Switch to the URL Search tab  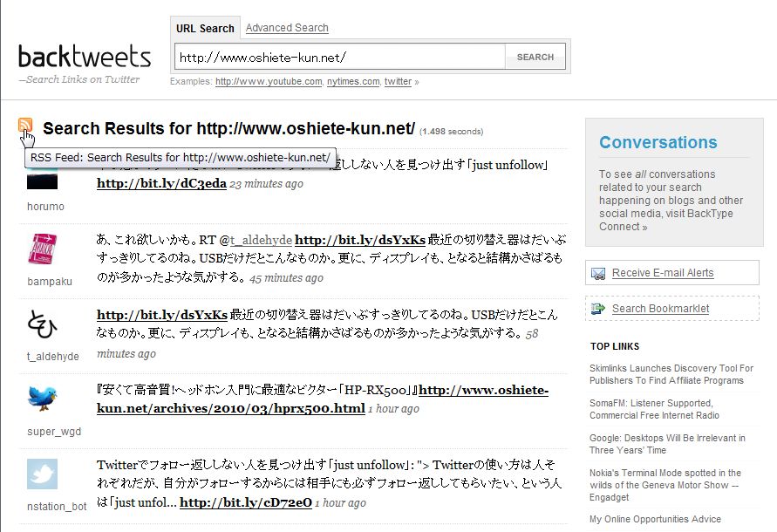[x=205, y=28]
